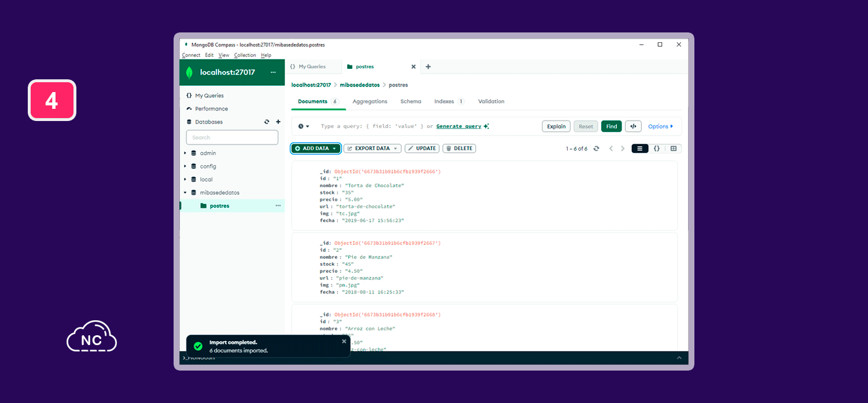The height and width of the screenshot is (403, 868).
Task: Open the EXPORT DATA dropdown
Action: coord(373,149)
